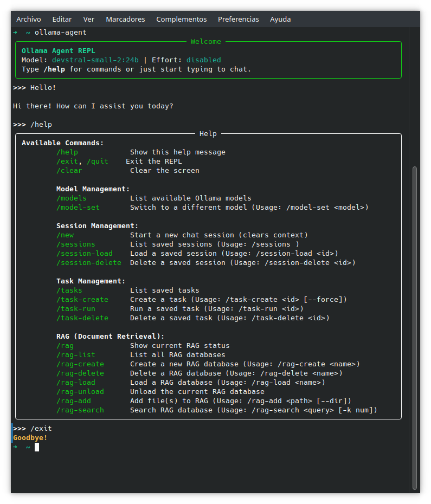Click the /session-delete command text

(89, 263)
